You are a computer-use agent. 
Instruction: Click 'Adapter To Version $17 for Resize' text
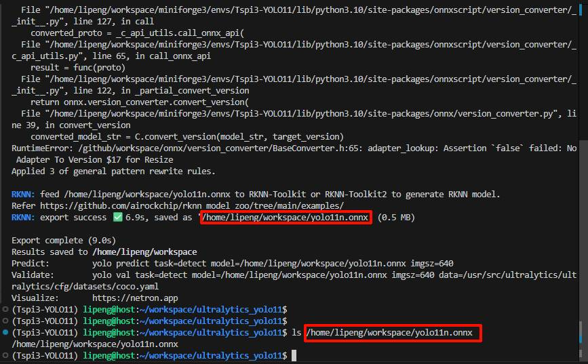(94, 160)
